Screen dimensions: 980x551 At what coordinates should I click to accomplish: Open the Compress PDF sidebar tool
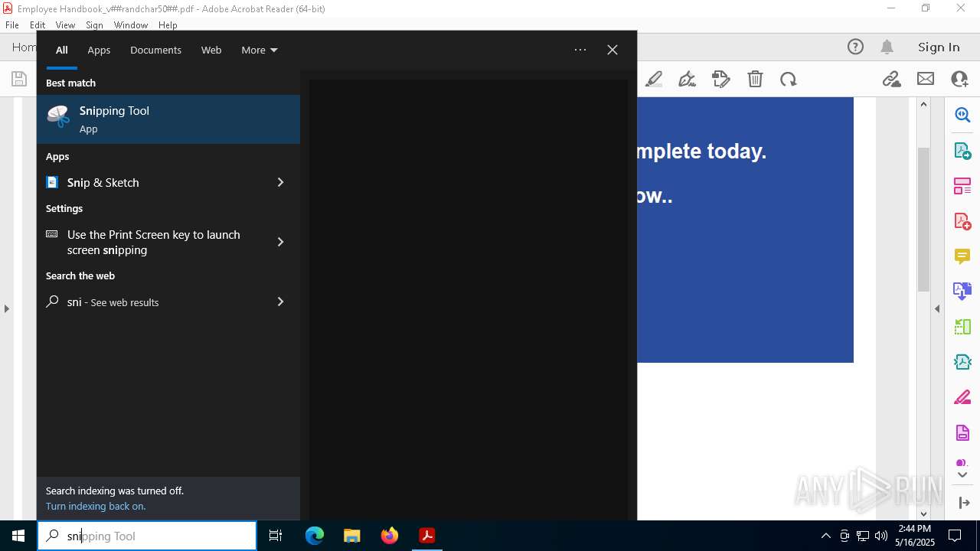(962, 362)
